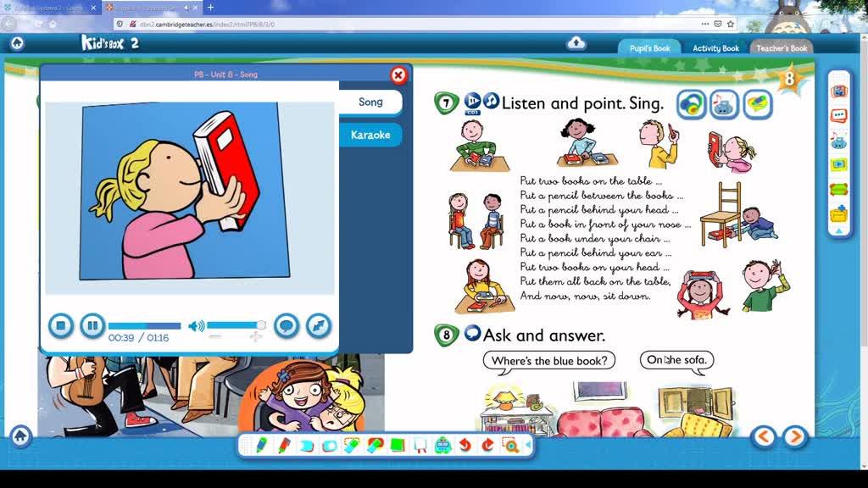
Task: Open the third yellow-green resource button
Action: coord(758,104)
